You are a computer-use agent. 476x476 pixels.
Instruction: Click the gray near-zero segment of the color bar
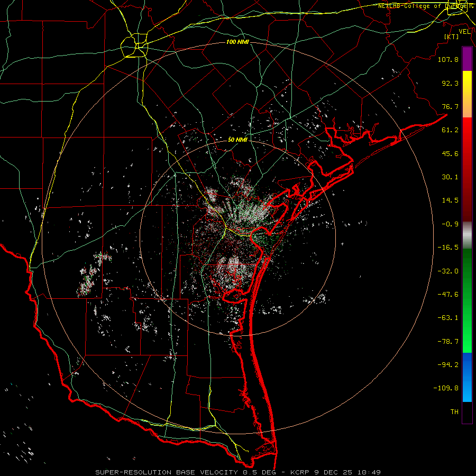(x=467, y=235)
